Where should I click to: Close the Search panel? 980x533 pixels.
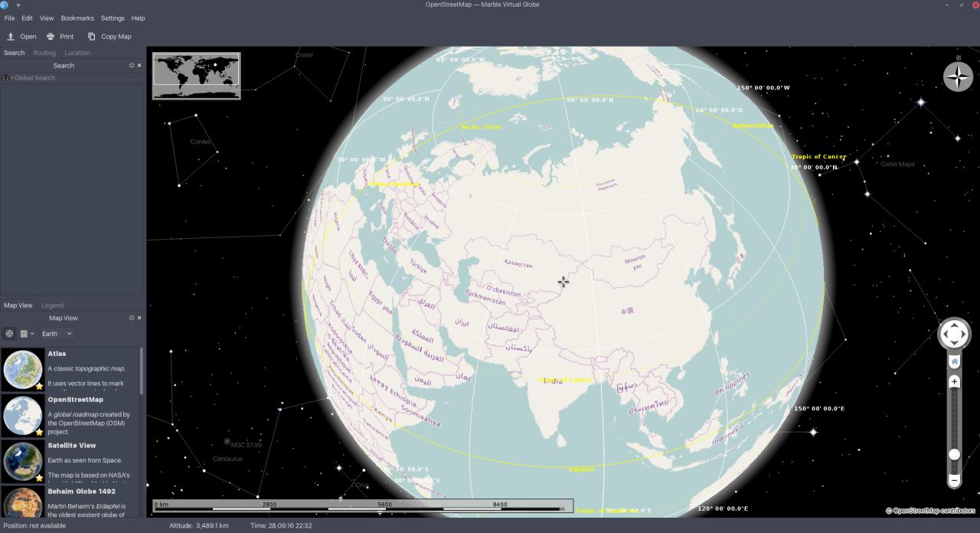pyautogui.click(x=139, y=65)
